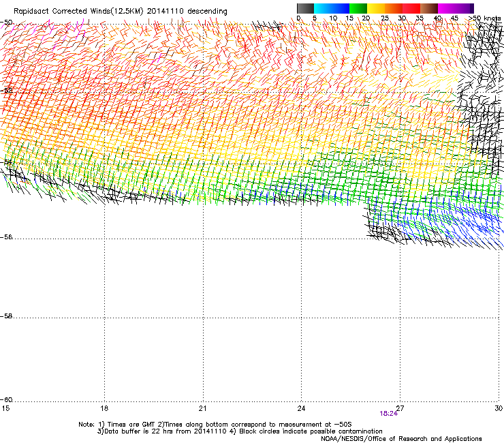The width and height of the screenshot is (504, 443).
Task: Click latitude label '-56'
Action: click(6, 237)
